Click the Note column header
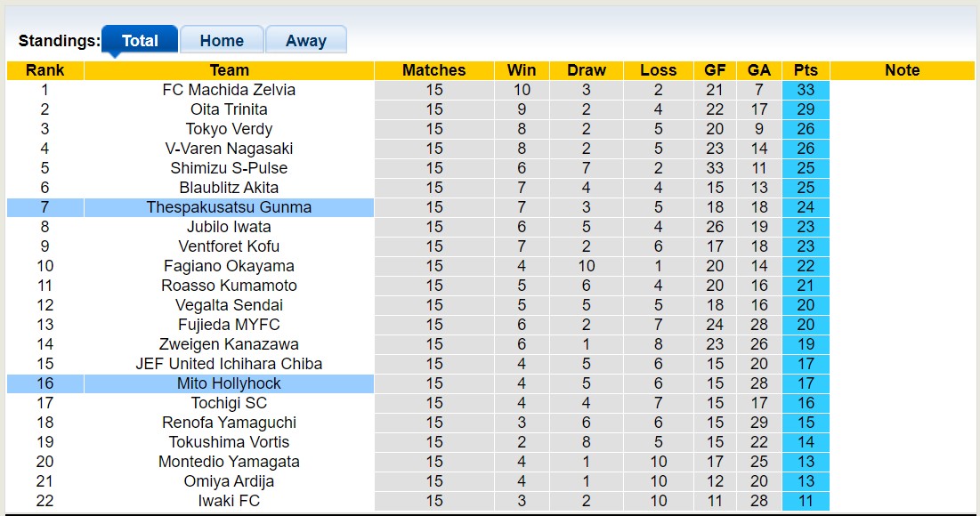The image size is (980, 516). tap(902, 70)
